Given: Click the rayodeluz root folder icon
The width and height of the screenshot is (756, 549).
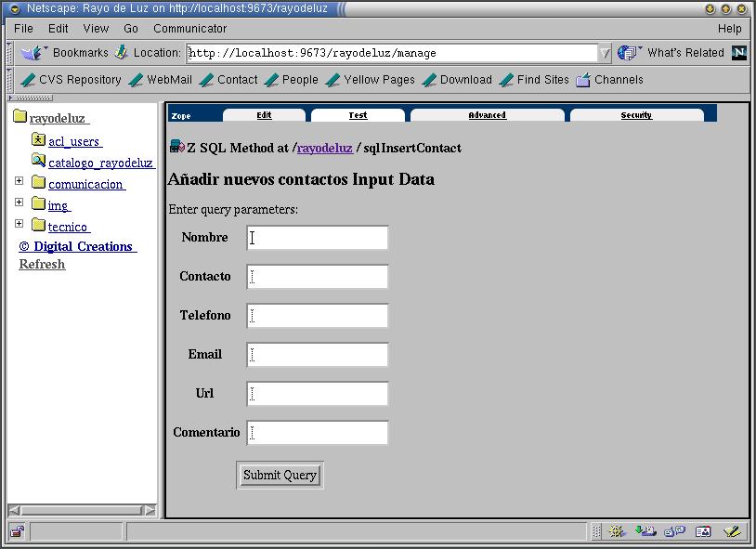Looking at the screenshot, I should click(20, 116).
